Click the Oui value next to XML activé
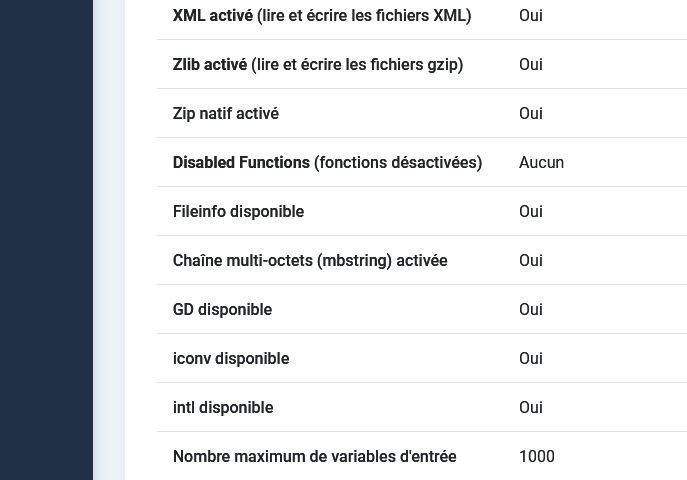687x480 pixels. 531,16
